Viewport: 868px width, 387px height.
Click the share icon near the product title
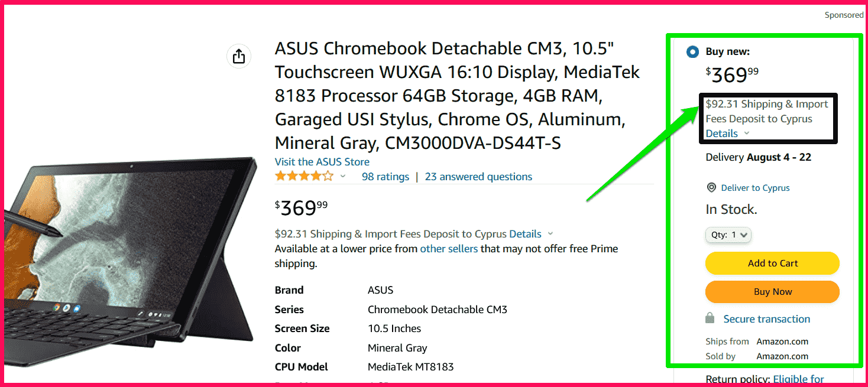[x=238, y=56]
